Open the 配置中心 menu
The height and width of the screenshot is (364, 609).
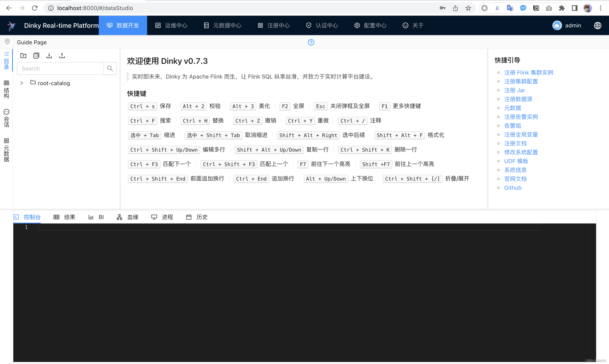point(370,26)
